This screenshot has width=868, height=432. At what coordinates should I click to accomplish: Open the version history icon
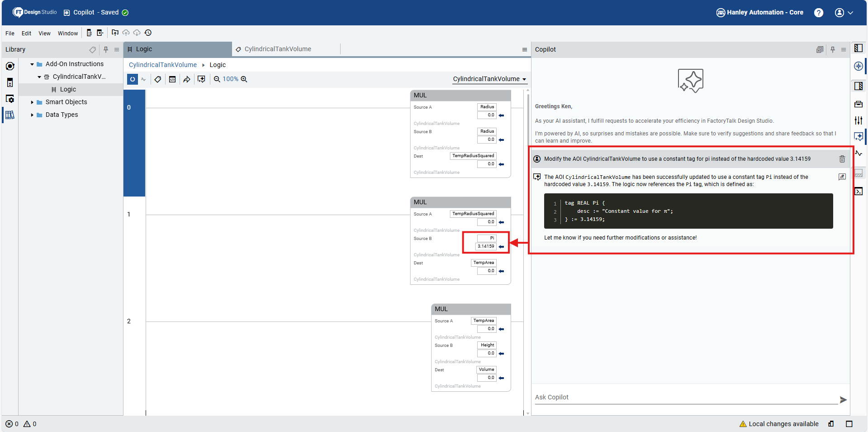coord(148,33)
